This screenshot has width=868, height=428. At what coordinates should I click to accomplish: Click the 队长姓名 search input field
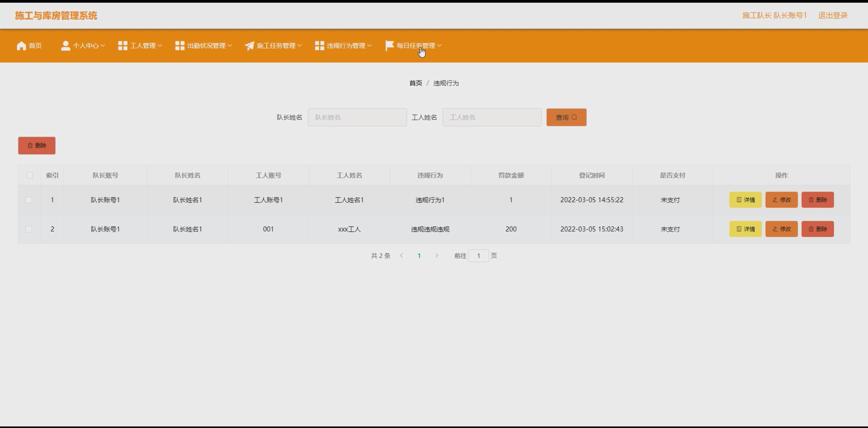click(x=357, y=117)
